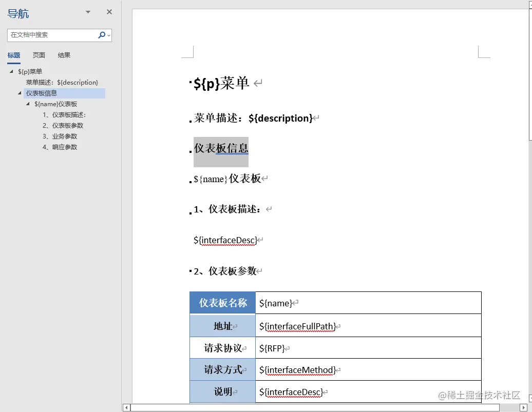This screenshot has height=412, width=532.
Task: Collapse the 仪表板信息 tree node
Action: tap(20, 93)
